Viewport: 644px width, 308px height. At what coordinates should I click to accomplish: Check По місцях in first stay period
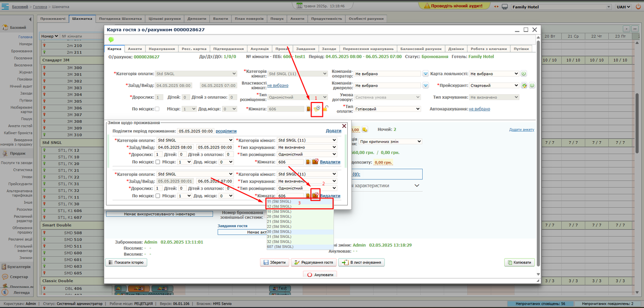158,162
